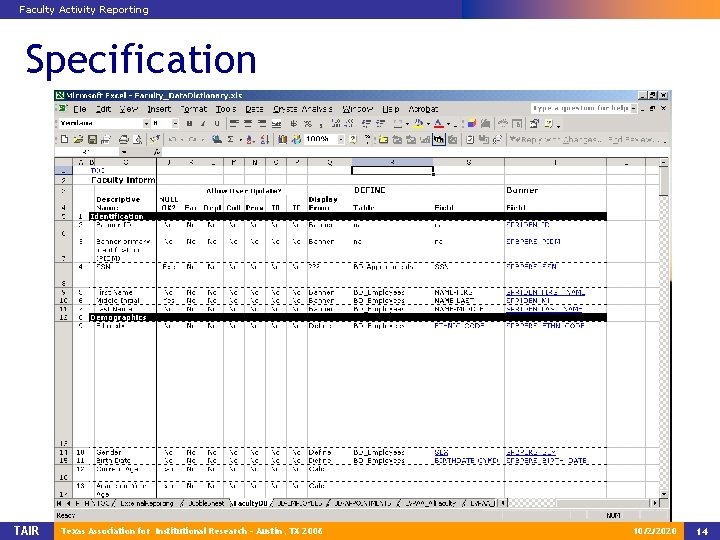The height and width of the screenshot is (540, 720).
Task: Launch the Chart Wizard icon
Action: tap(282, 139)
